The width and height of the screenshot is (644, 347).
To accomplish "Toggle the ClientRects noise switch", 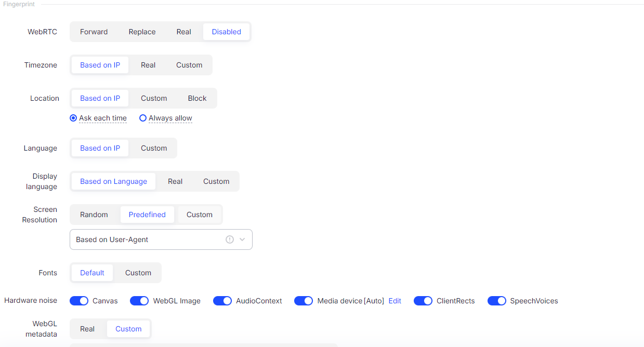I will (x=423, y=301).
